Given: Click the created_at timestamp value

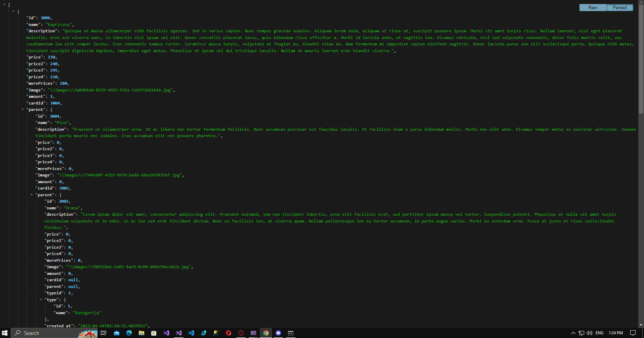Looking at the screenshot, I should (113, 326).
